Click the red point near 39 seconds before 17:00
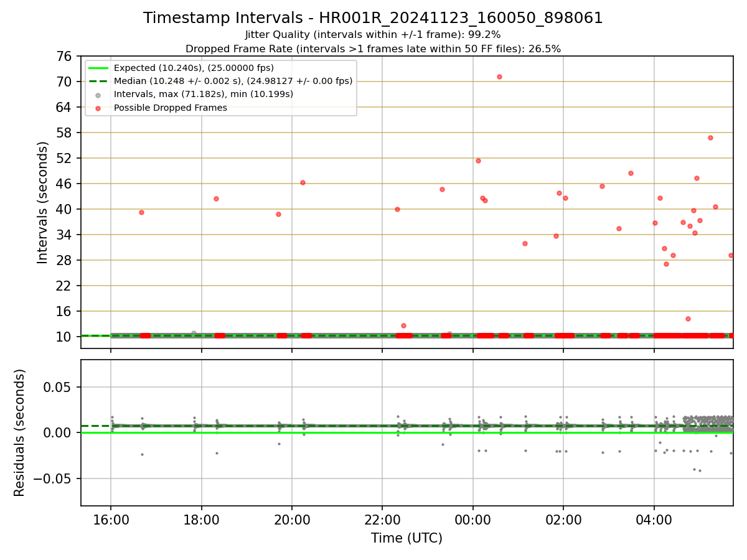Screen dimensions: 747x560 click(x=141, y=212)
